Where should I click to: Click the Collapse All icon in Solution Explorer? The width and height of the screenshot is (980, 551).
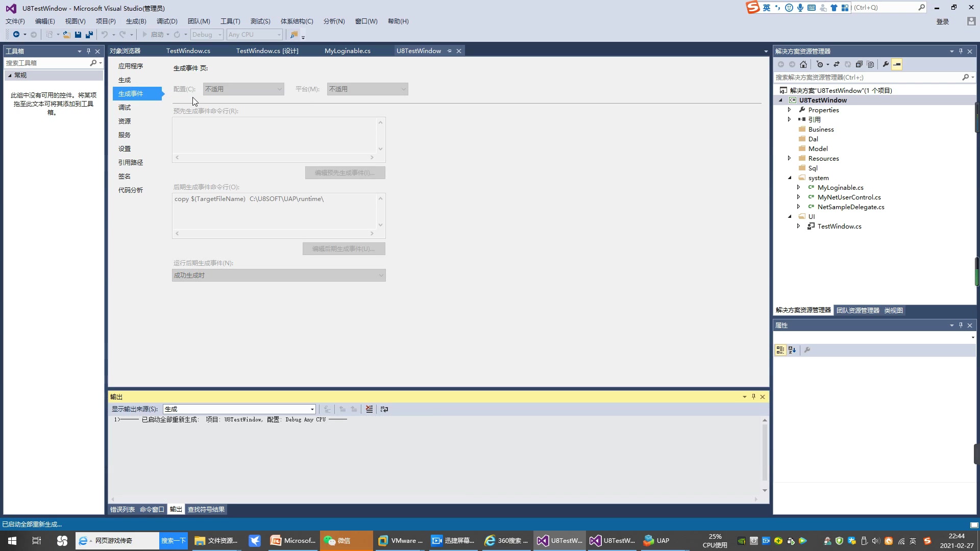[x=859, y=64]
